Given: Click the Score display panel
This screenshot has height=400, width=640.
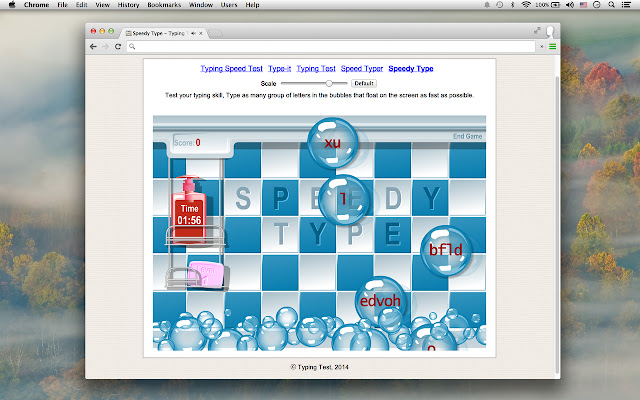Looking at the screenshot, I should coord(200,144).
